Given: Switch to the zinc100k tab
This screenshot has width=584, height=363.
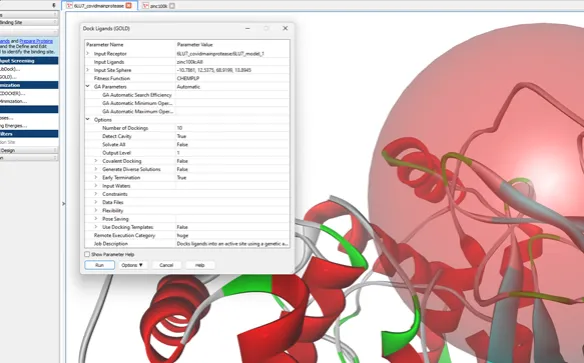Looking at the screenshot, I should click(x=159, y=6).
